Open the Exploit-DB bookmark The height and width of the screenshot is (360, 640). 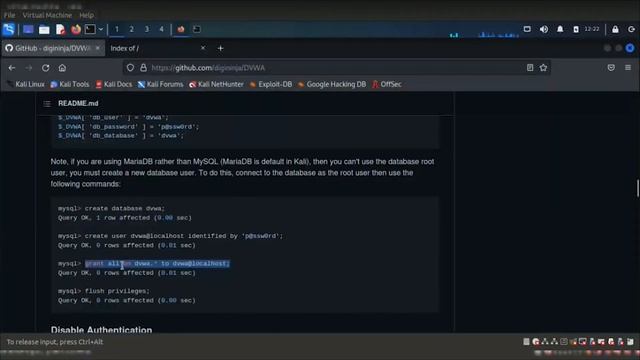[271, 84]
